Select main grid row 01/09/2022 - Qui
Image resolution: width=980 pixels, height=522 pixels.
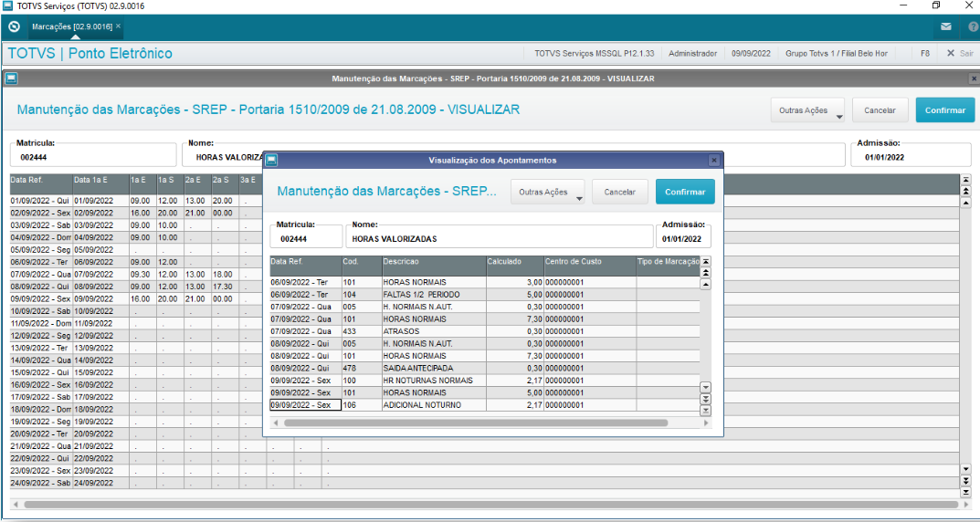point(484,201)
